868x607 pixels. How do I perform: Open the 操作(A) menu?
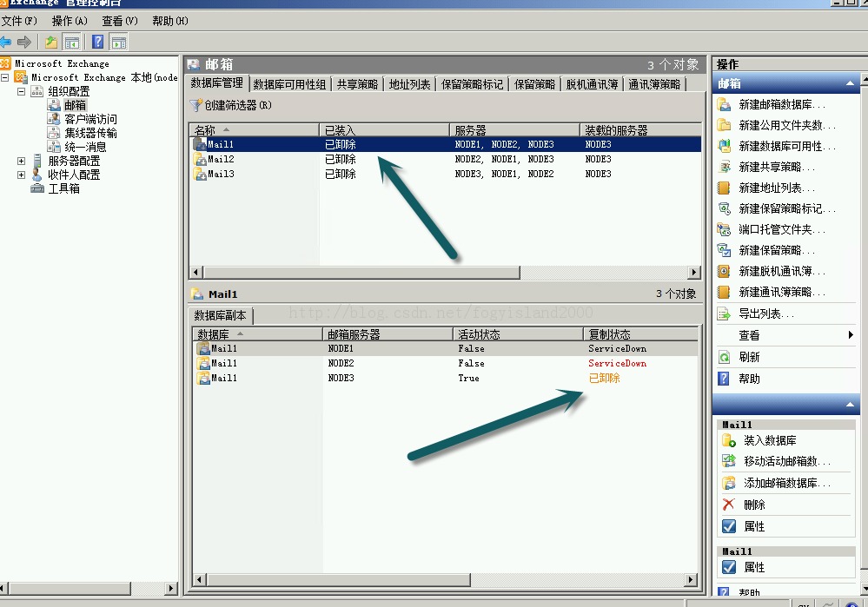[70, 21]
